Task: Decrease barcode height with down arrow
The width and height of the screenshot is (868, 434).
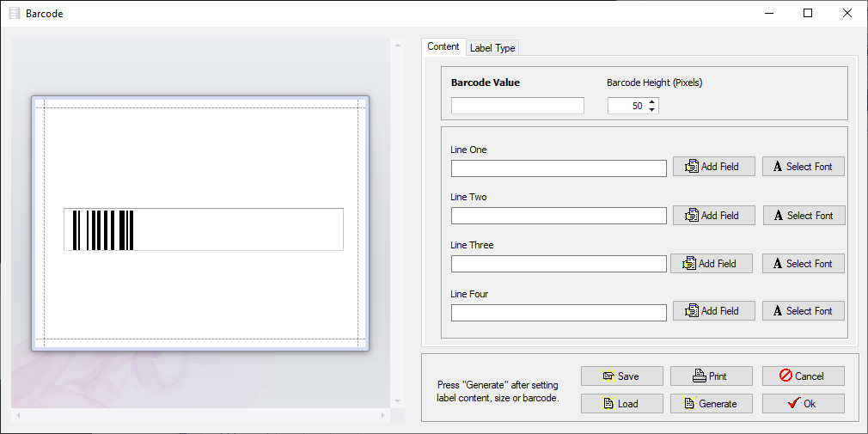Action: [652, 110]
